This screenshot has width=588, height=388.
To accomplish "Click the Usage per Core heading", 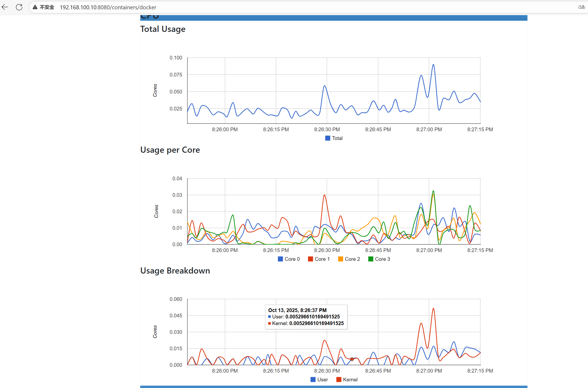I will (x=170, y=150).
